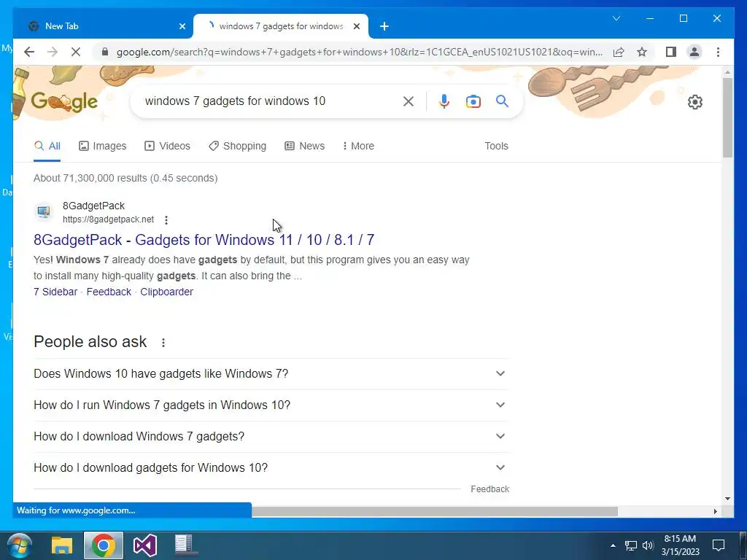
Task: Select the All results tab
Action: pos(47,146)
